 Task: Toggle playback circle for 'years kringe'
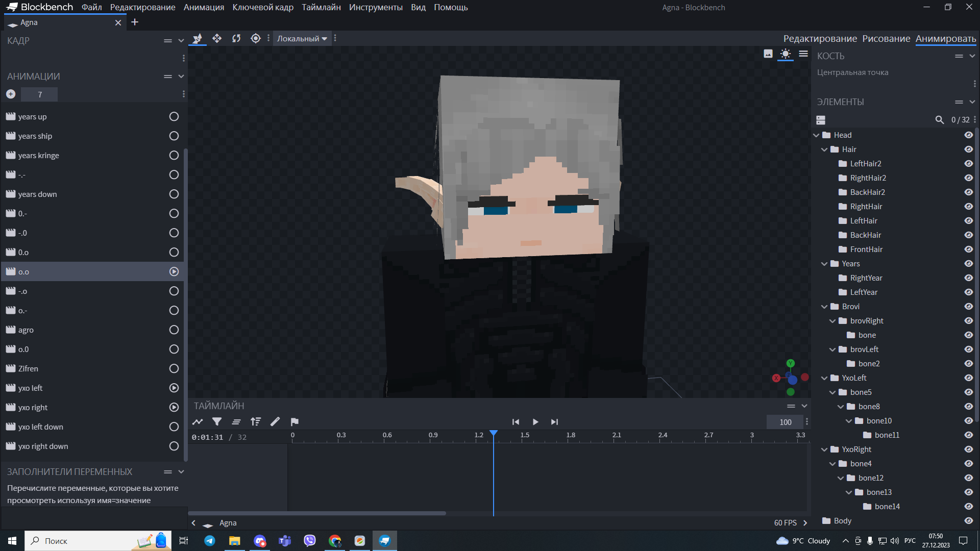coord(174,156)
